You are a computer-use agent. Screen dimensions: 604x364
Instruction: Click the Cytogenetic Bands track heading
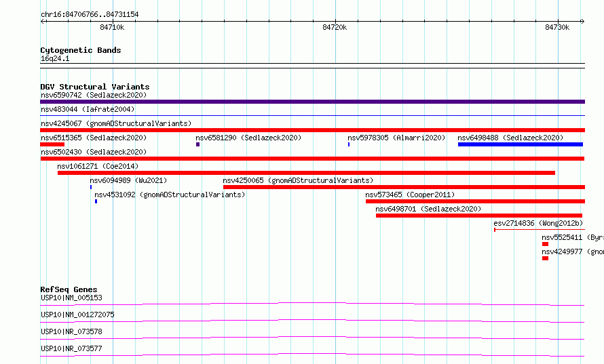click(x=81, y=50)
